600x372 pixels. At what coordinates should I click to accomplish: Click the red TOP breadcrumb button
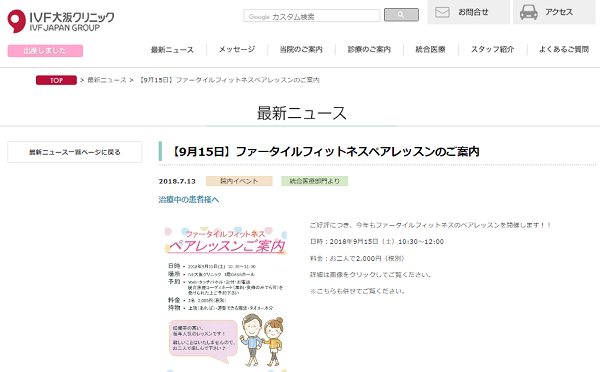pos(56,80)
